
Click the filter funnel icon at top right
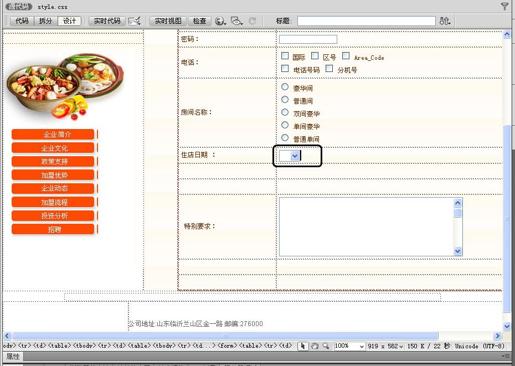[504, 6]
